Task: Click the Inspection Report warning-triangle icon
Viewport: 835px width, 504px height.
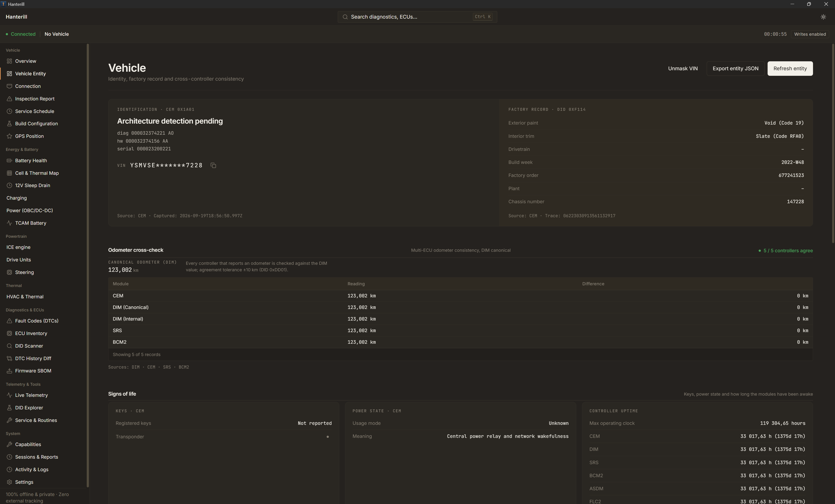Action: coord(9,99)
